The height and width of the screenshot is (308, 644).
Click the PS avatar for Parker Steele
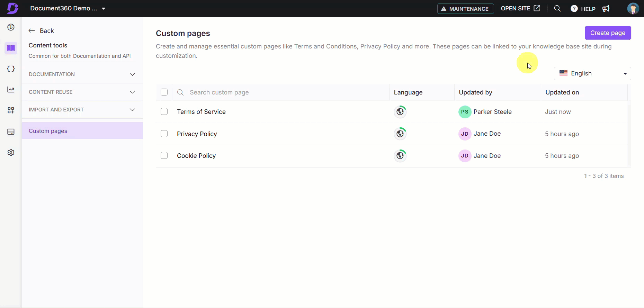465,112
